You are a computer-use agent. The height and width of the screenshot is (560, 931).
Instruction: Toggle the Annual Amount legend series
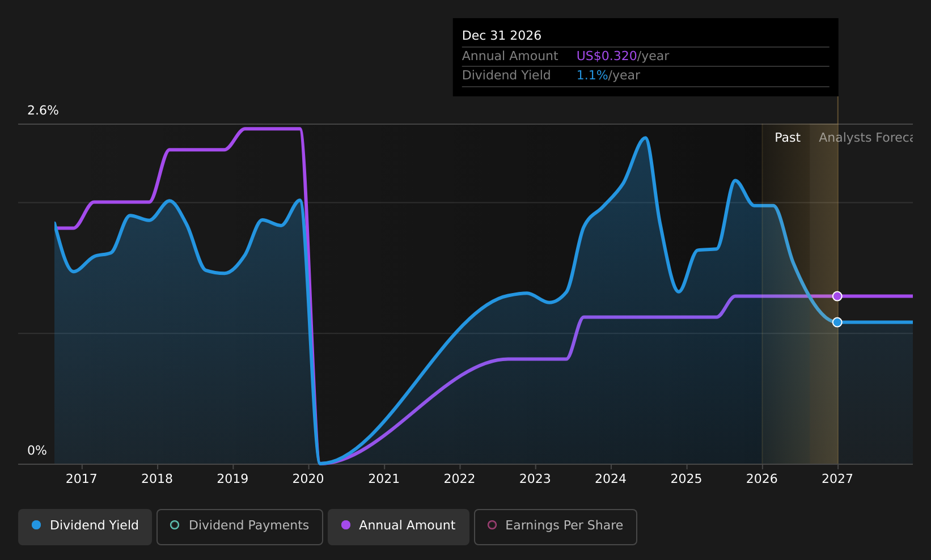[x=399, y=527]
